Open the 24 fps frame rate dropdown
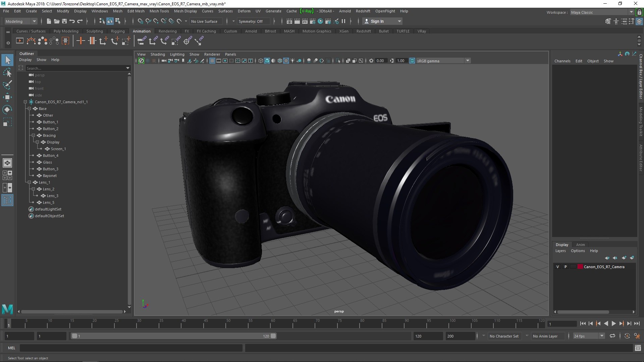Screen dimensions: 644x362 coord(589,336)
